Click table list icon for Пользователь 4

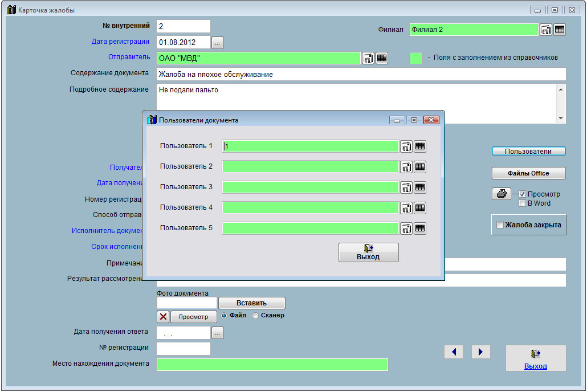coord(420,208)
